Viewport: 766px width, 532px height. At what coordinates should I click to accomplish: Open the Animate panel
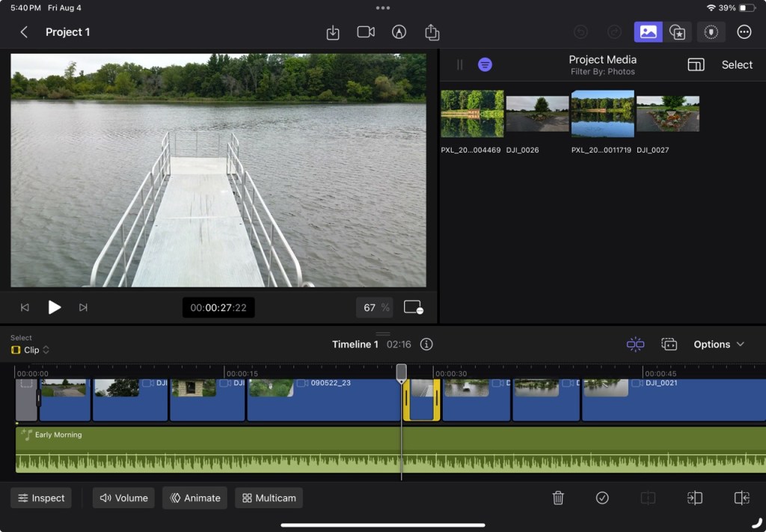pos(194,498)
